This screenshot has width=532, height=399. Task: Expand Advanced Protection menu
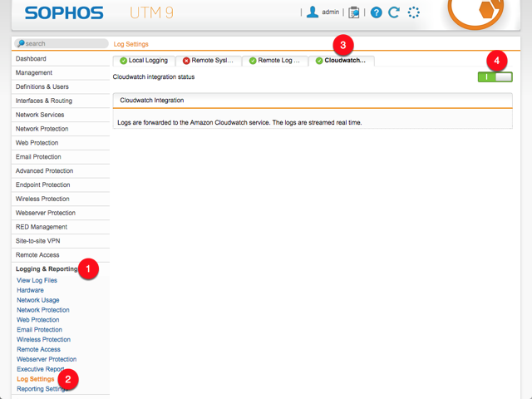61,170
